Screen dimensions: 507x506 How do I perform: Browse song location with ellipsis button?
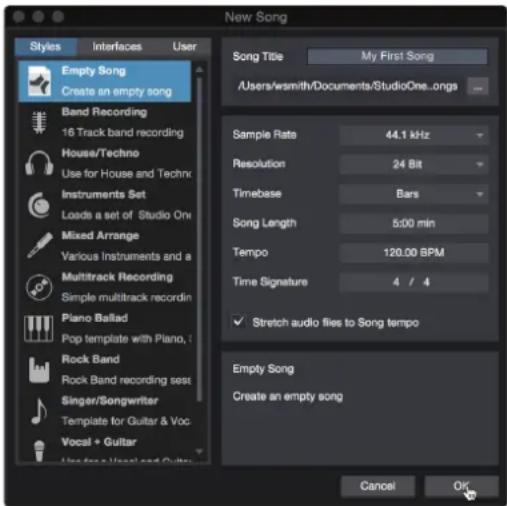click(x=478, y=87)
